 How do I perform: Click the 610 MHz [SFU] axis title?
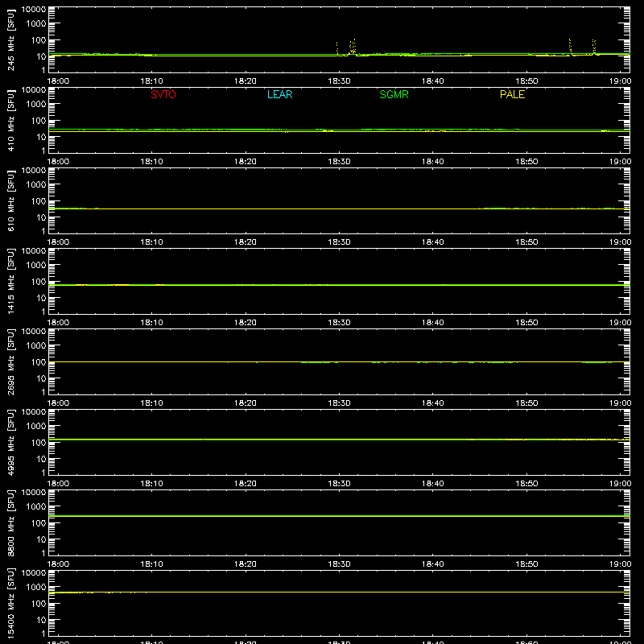(x=10, y=200)
